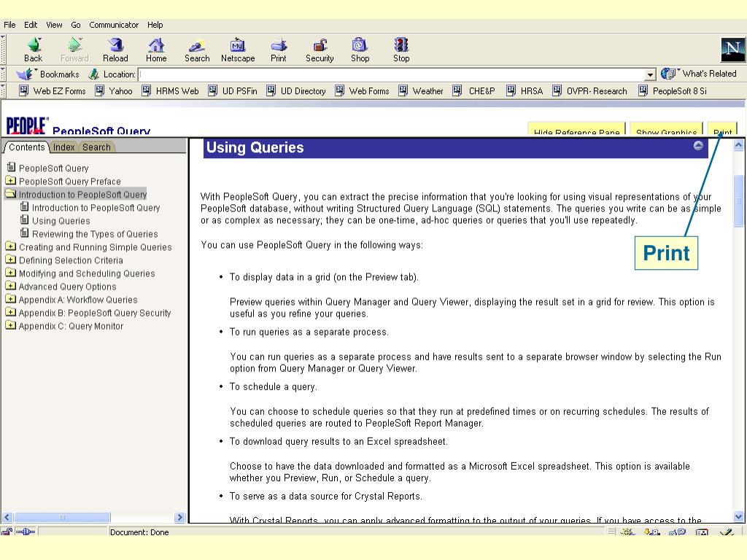Open Yahoo bookmark
This screenshot has height=560, width=747.
114,91
